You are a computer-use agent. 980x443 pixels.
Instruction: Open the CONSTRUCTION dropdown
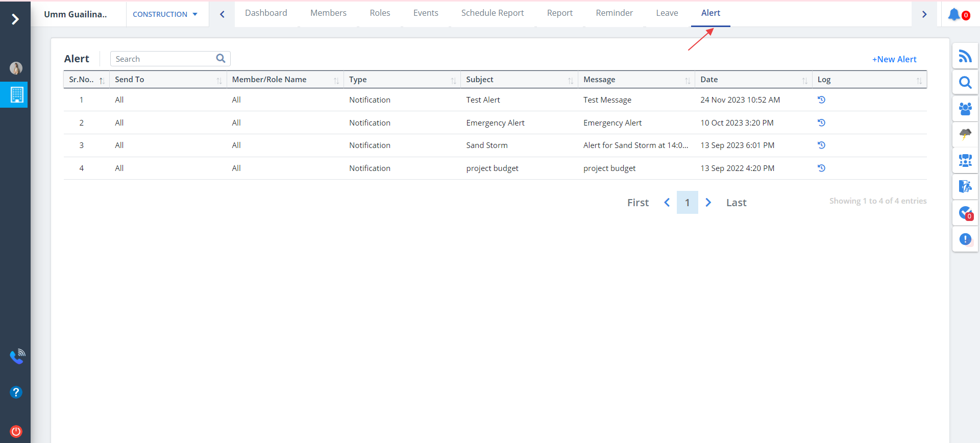coord(165,14)
